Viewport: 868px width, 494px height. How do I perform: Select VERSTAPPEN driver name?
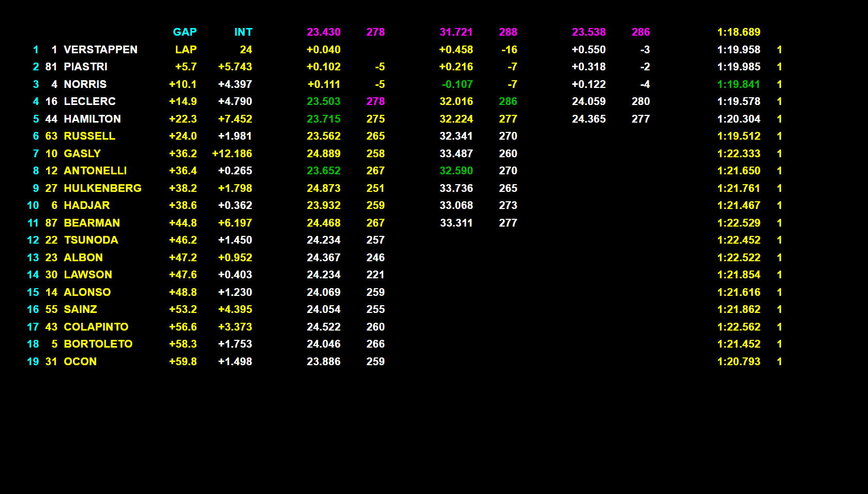click(x=100, y=50)
